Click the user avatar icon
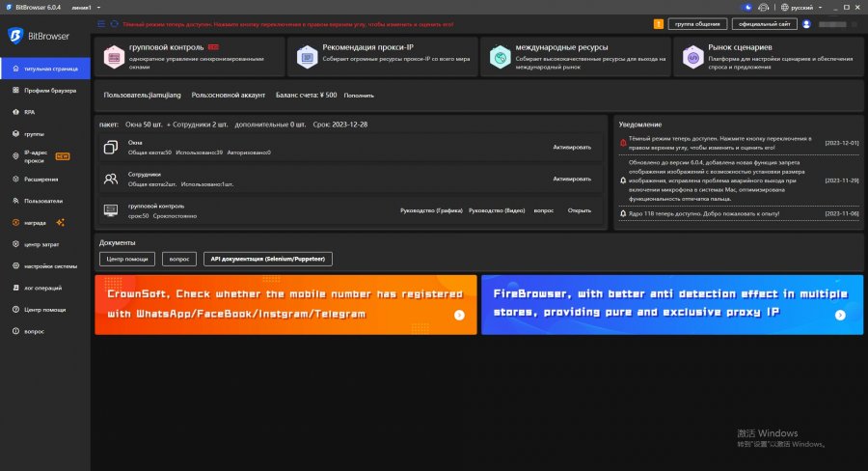This screenshot has height=471, width=868. [806, 24]
